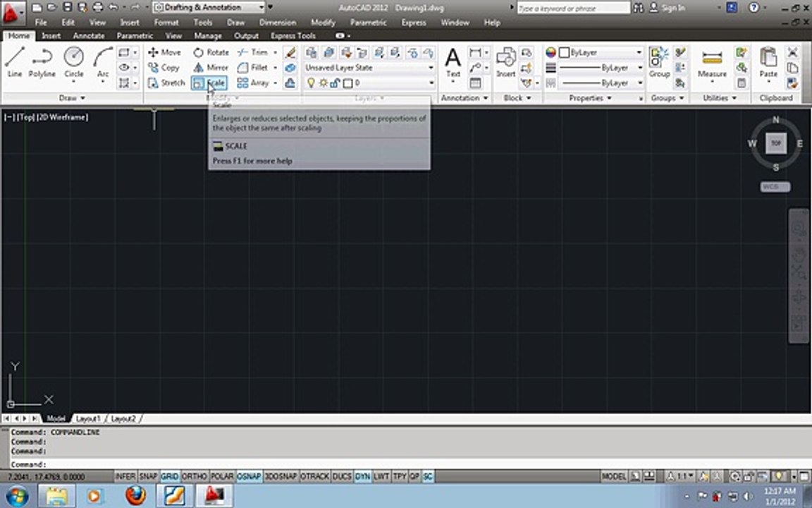Screen dimensions: 812x508
Task: Click the command line input area
Action: pyautogui.click(x=409, y=464)
